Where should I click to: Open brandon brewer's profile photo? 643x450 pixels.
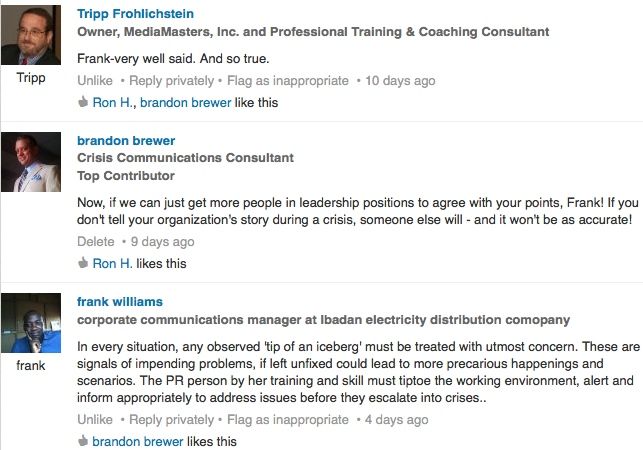tap(32, 162)
